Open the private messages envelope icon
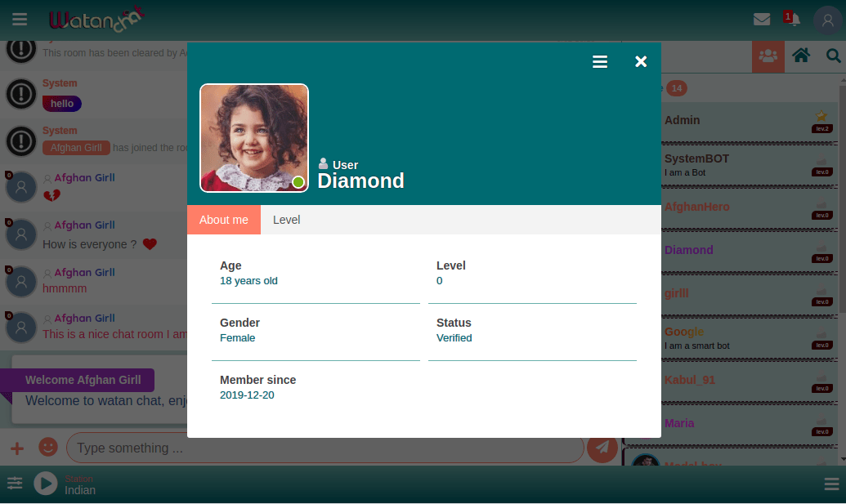 [x=762, y=20]
